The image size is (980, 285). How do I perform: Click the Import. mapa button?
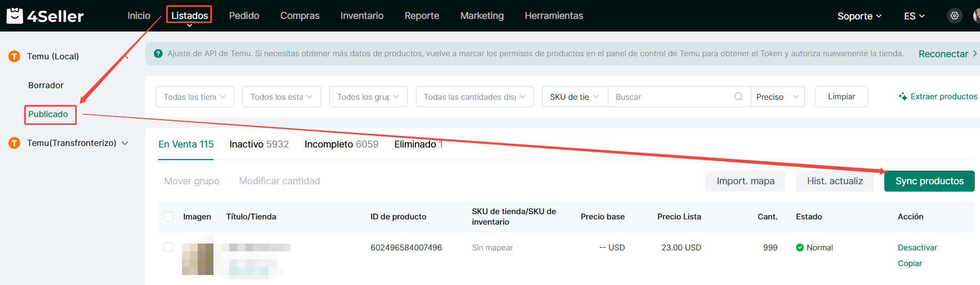745,181
